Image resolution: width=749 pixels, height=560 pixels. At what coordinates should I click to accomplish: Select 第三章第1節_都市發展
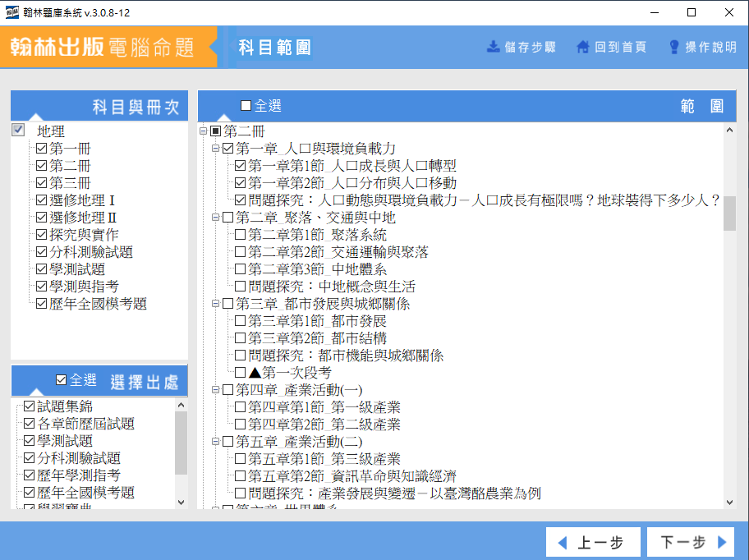click(318, 321)
